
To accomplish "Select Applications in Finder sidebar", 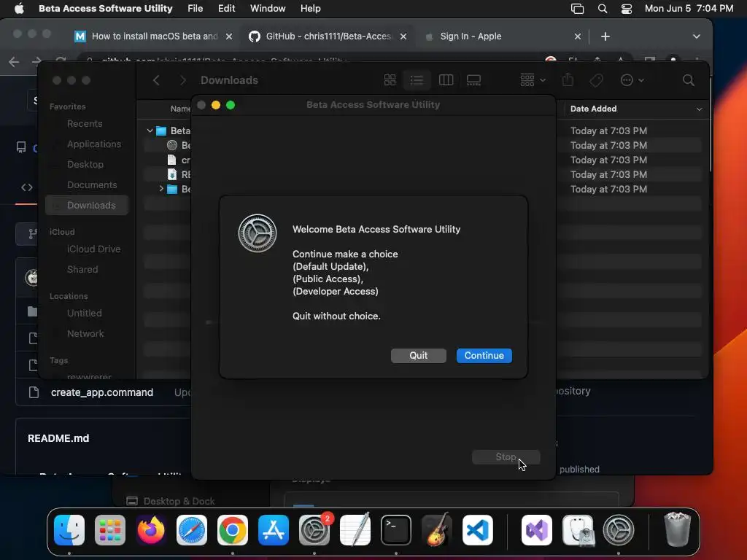I will pos(94,144).
